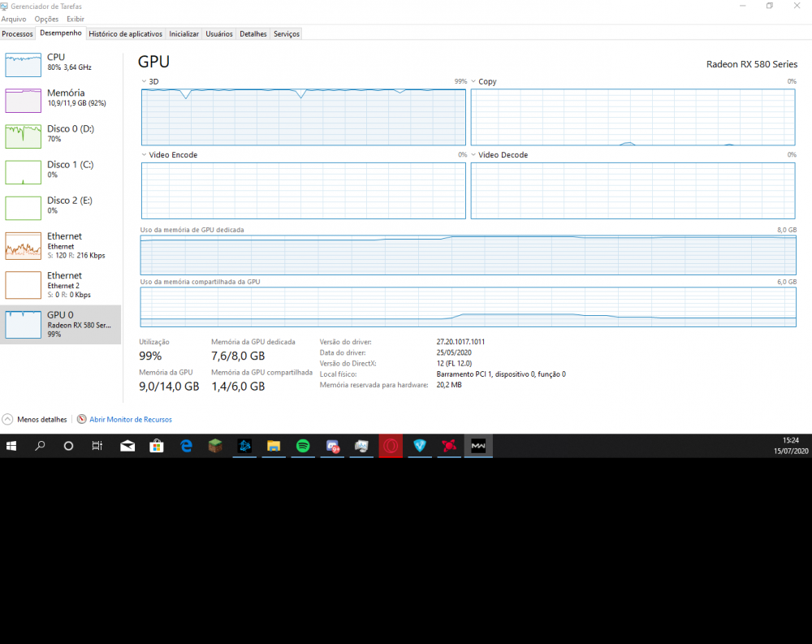Open the Opera browser taskbar icon

(x=391, y=446)
